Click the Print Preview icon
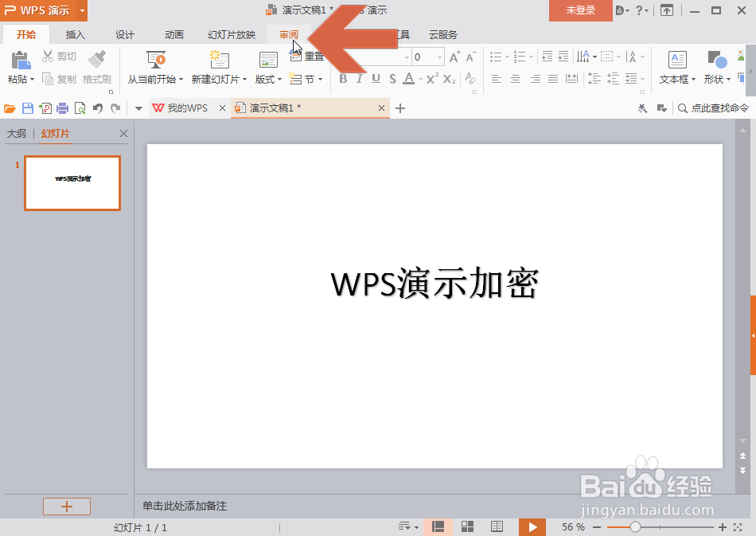This screenshot has width=756, height=536. tap(80, 108)
